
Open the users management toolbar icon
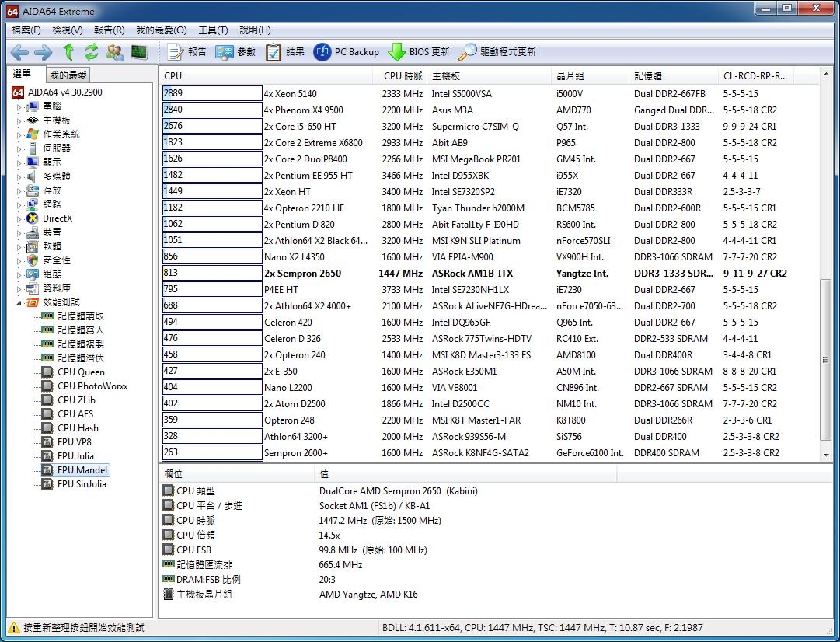(115, 52)
